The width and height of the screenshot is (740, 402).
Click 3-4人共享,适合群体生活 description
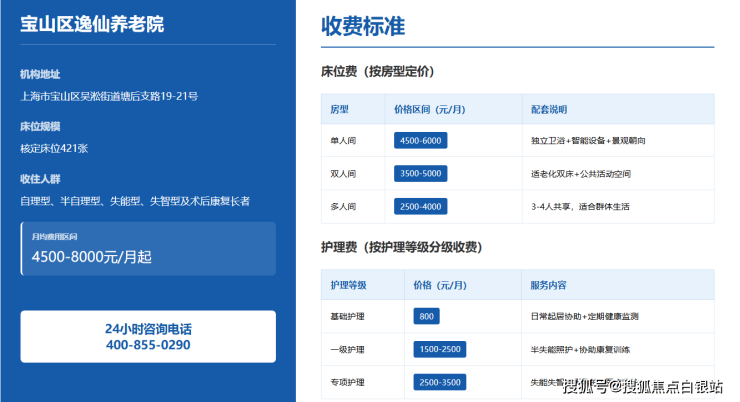580,207
